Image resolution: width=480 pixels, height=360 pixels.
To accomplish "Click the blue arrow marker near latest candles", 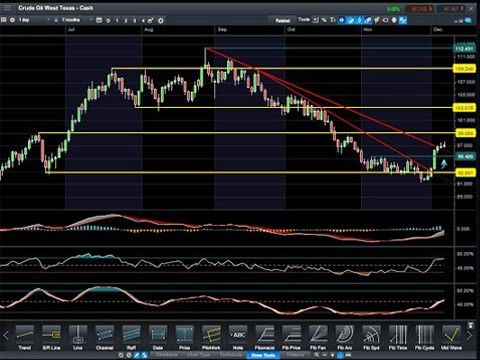I will [x=444, y=164].
